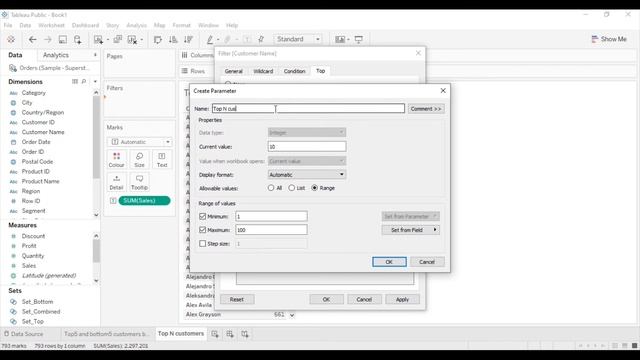Click the Presentation mode icon
Viewport: 640px width, 360px height.
point(358,39)
